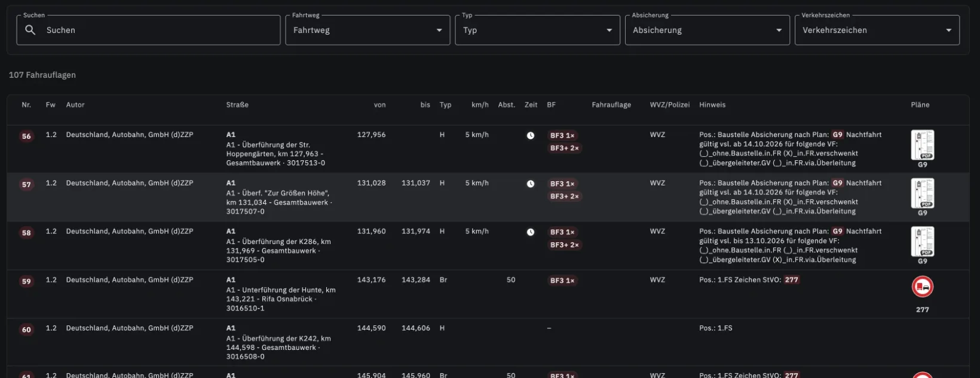
Task: Click the 277 traffic sign icon in row 59
Action: click(922, 287)
